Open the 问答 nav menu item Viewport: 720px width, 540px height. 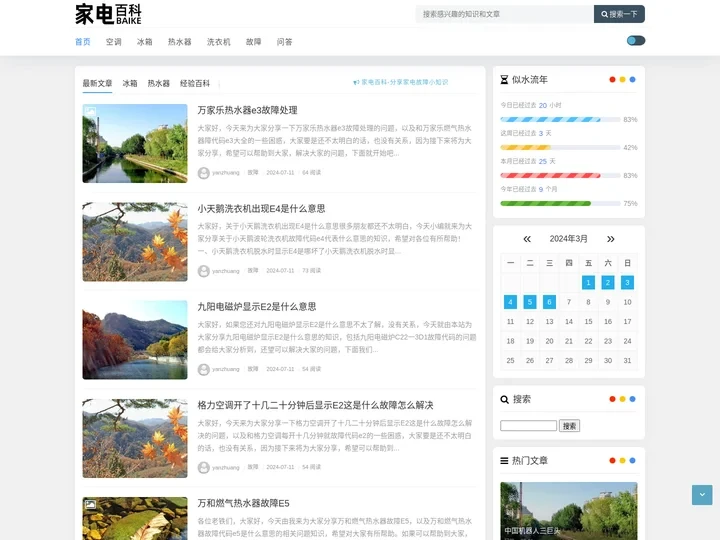pos(284,42)
